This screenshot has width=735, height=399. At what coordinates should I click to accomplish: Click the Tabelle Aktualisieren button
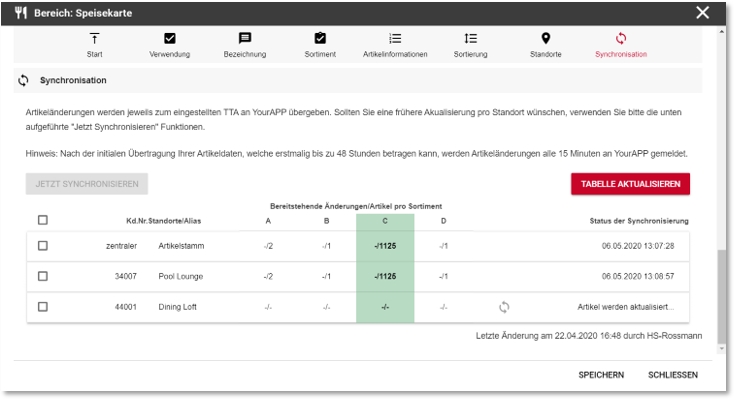click(630, 184)
